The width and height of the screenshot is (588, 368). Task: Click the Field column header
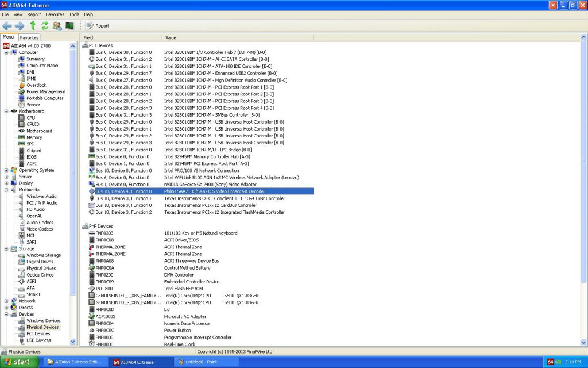121,37
